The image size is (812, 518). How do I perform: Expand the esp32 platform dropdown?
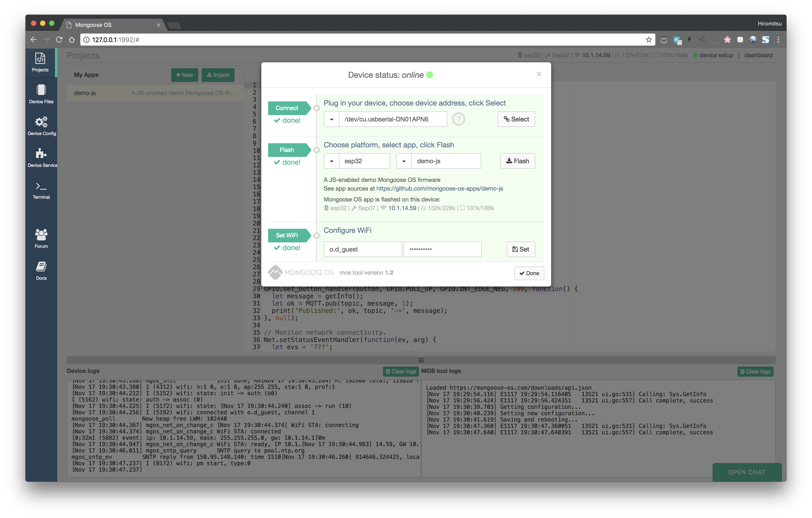331,161
